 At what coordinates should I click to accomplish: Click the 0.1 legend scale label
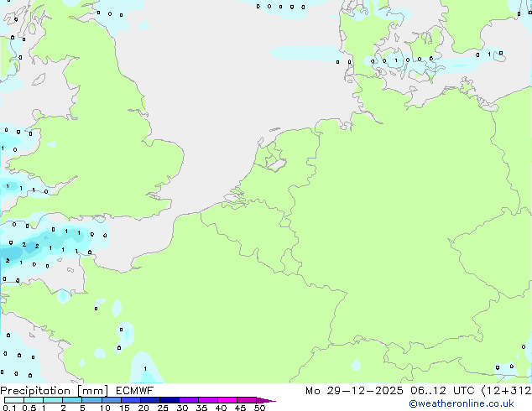[x=9, y=408]
